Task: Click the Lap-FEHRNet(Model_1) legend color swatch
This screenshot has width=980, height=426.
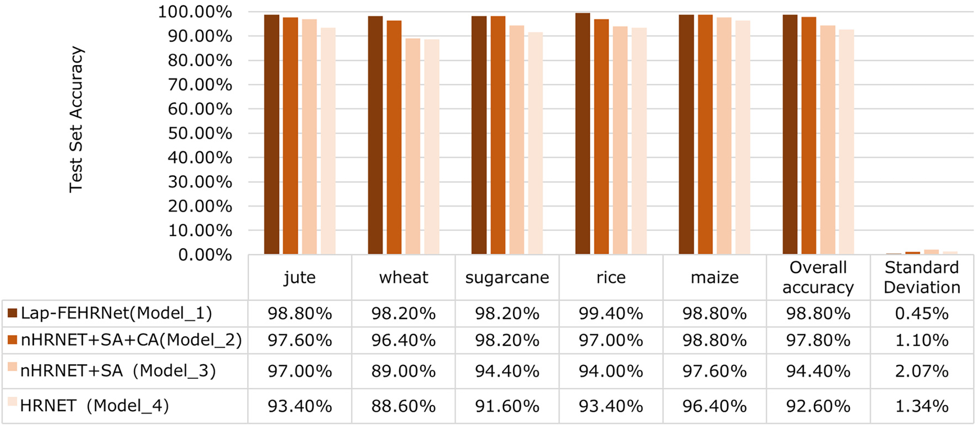Action: coord(12,313)
